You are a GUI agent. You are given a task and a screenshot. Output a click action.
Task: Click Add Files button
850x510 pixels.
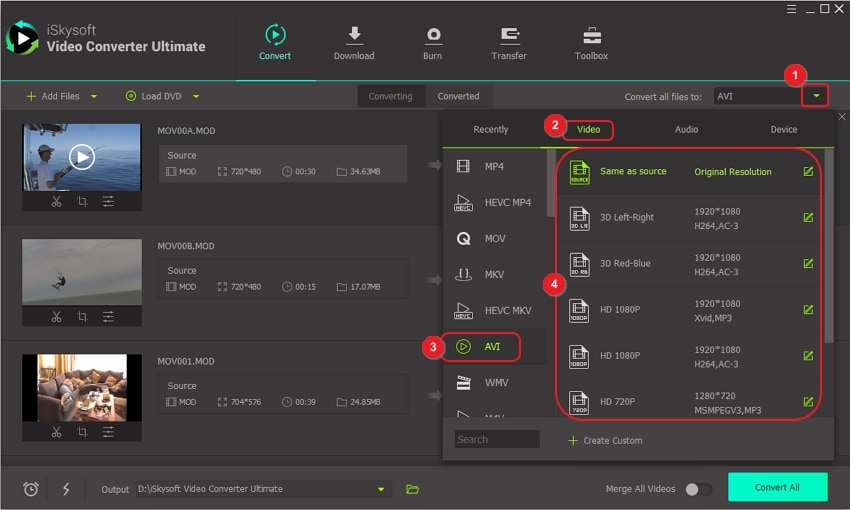click(x=53, y=96)
